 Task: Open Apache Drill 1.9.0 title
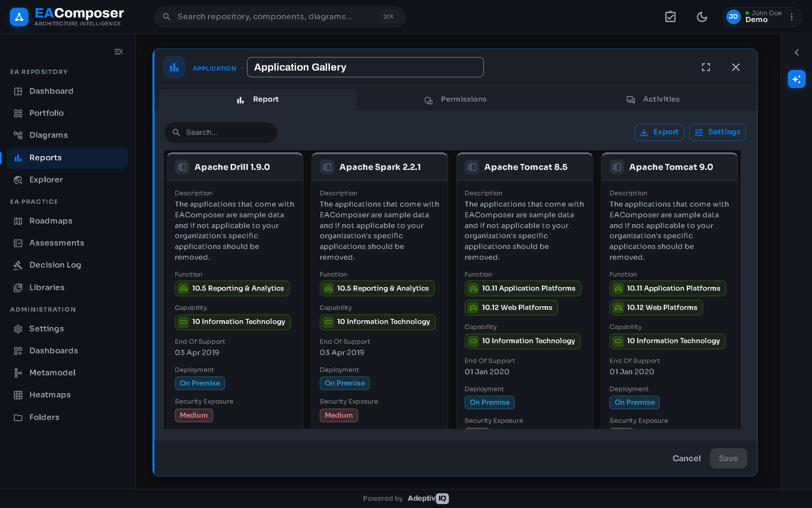232,167
